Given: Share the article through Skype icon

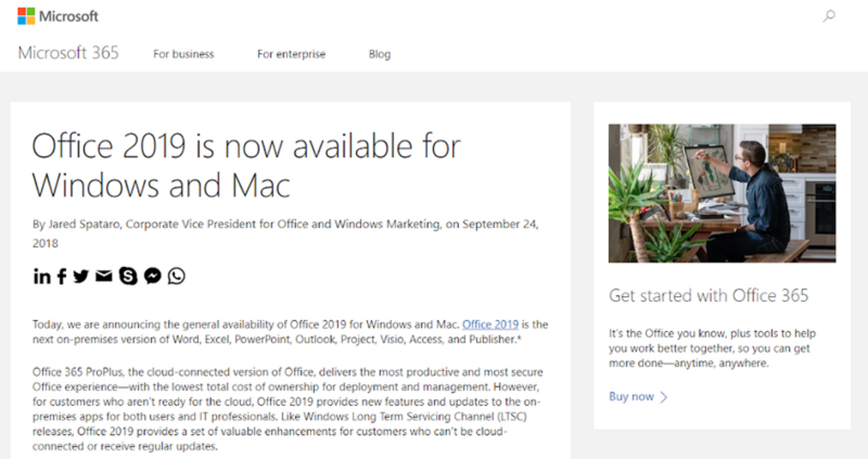Looking at the screenshot, I should tap(128, 276).
